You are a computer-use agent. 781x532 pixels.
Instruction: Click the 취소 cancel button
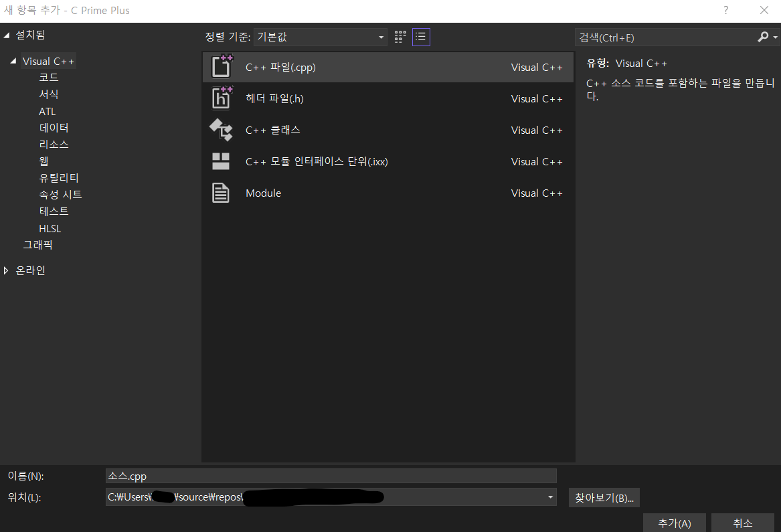point(742,523)
